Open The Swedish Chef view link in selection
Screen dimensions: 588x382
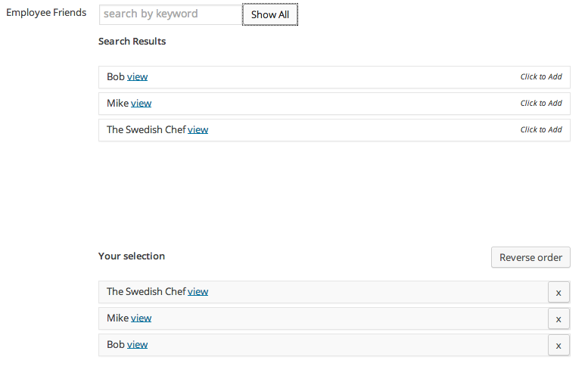tap(198, 292)
